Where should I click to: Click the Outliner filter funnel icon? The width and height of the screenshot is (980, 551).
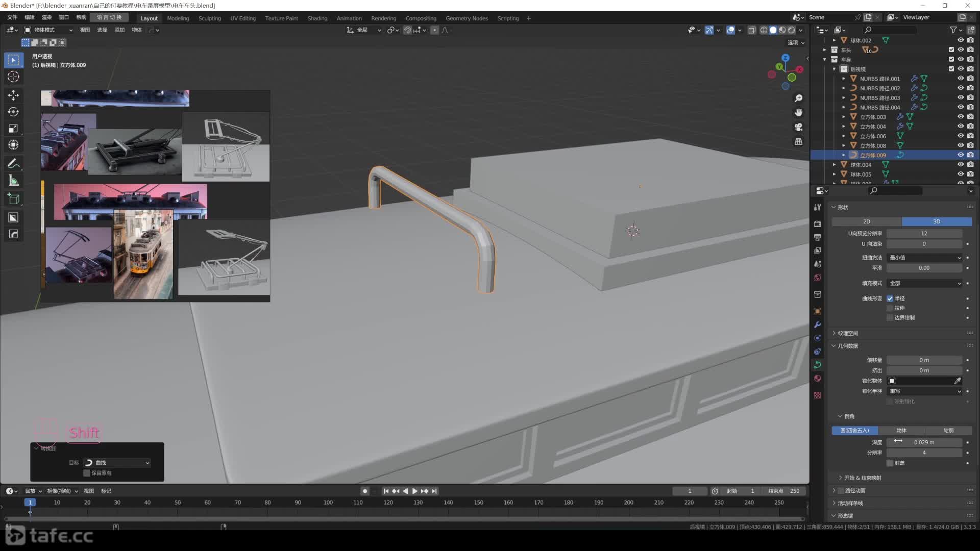click(953, 30)
